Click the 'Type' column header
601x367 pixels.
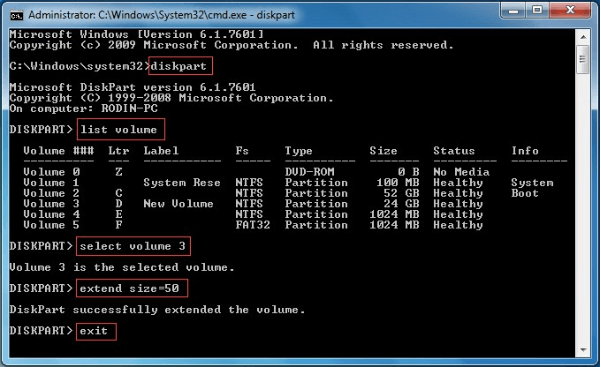click(x=299, y=151)
